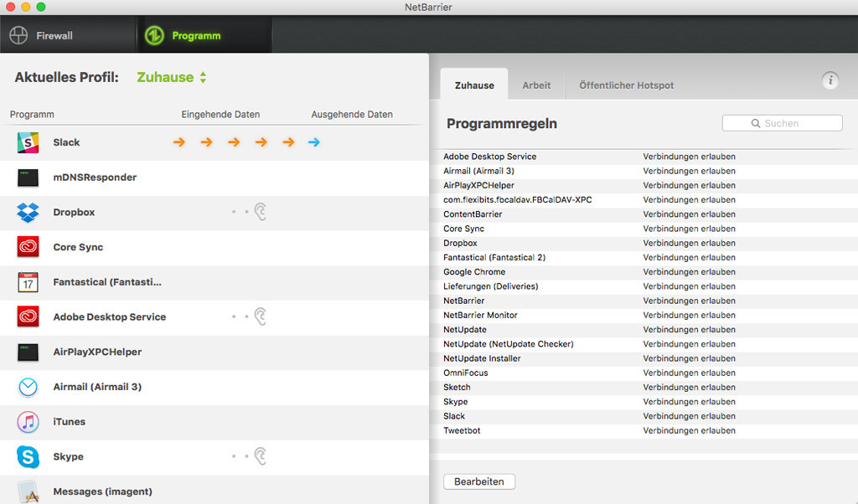Click the listening ear icon for Dropbox
This screenshot has height=504, width=858.
[261, 212]
